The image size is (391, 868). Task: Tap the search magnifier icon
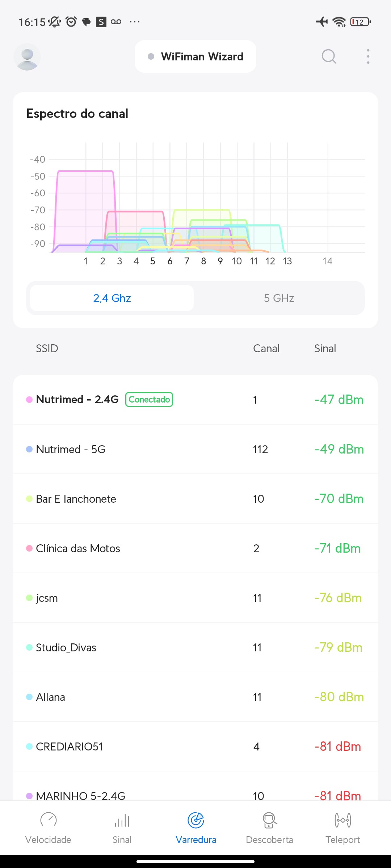329,56
